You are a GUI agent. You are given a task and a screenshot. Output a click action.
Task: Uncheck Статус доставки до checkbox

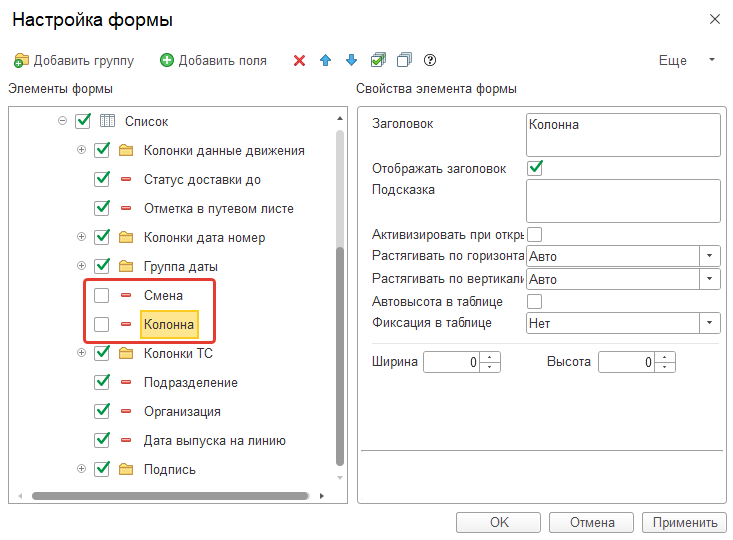[x=101, y=179]
